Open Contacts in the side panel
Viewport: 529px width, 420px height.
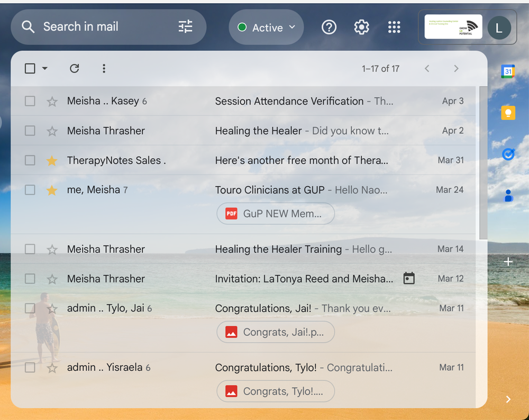508,196
